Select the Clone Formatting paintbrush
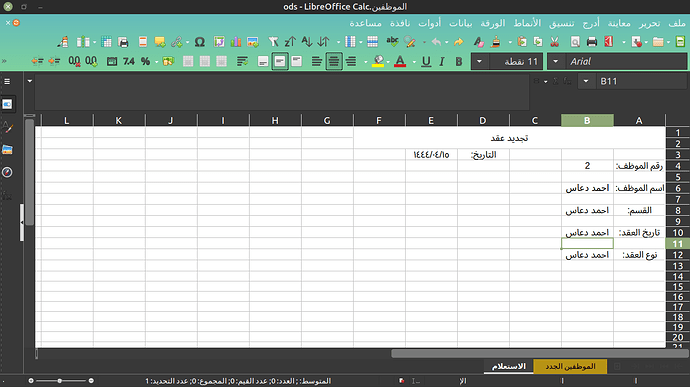Image resolution: width=690 pixels, height=387 pixels. coord(496,42)
